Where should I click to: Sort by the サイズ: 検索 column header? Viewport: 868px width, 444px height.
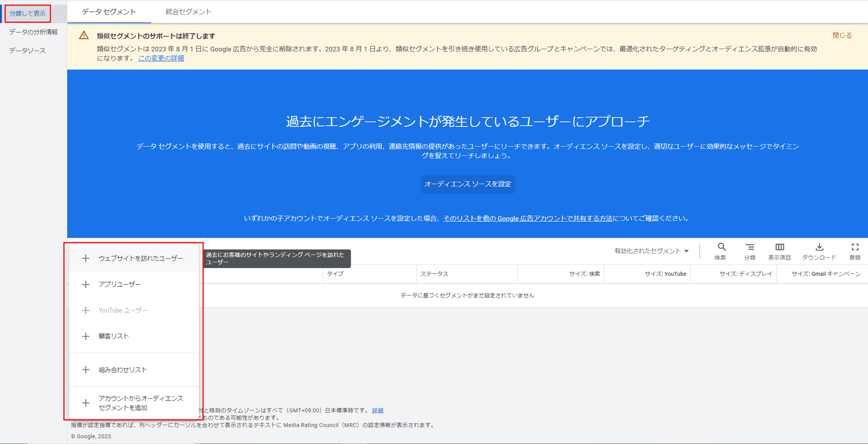pyautogui.click(x=585, y=274)
